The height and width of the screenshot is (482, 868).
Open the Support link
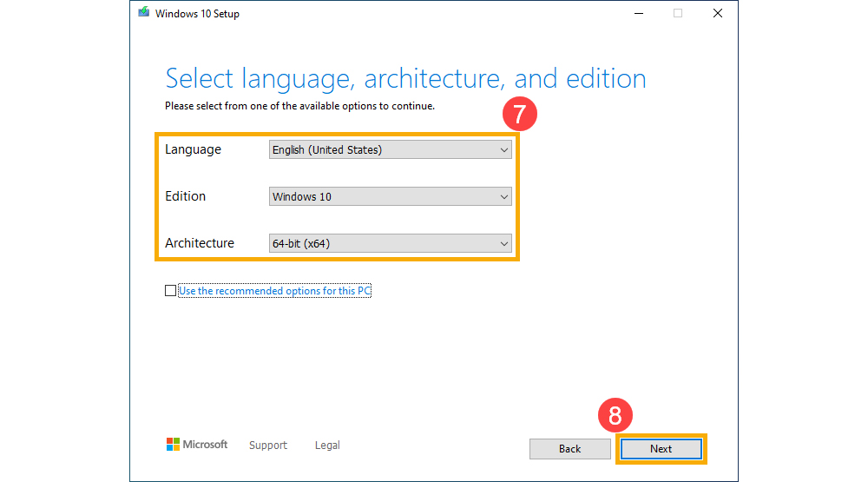[x=268, y=445]
